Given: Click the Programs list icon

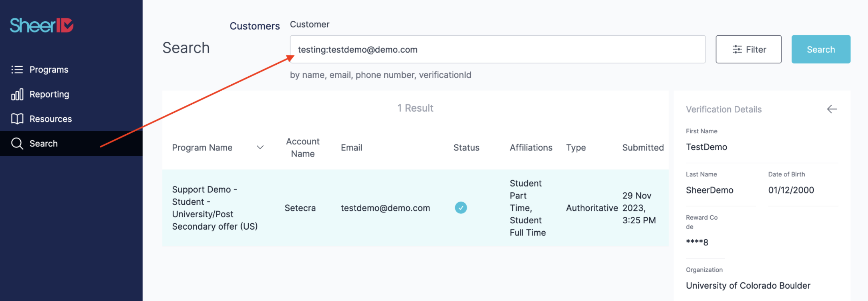Looking at the screenshot, I should 17,70.
